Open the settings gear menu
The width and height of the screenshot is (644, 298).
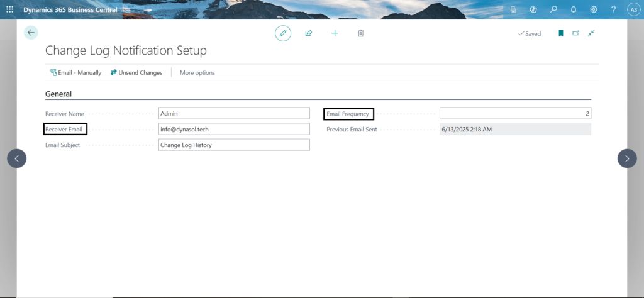594,9
